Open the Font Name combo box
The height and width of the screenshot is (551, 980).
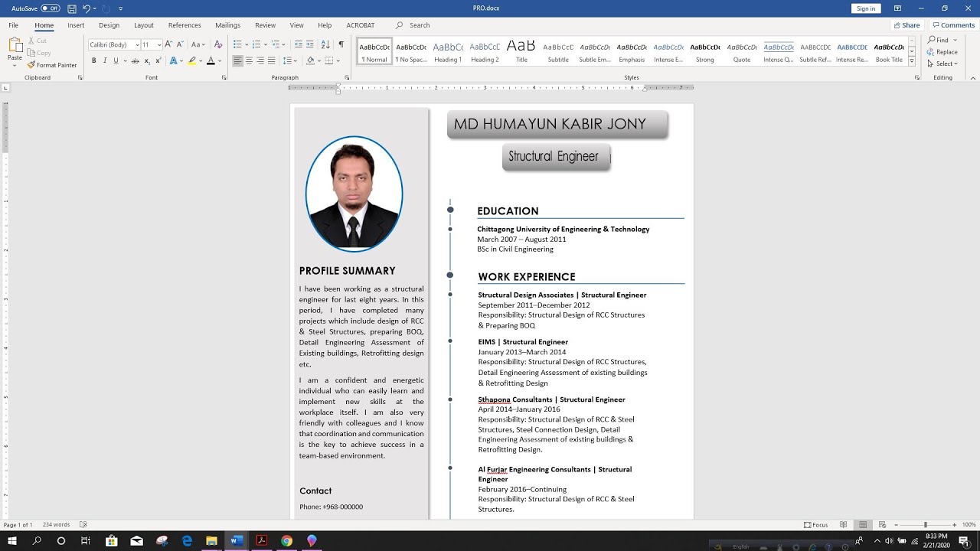point(115,44)
